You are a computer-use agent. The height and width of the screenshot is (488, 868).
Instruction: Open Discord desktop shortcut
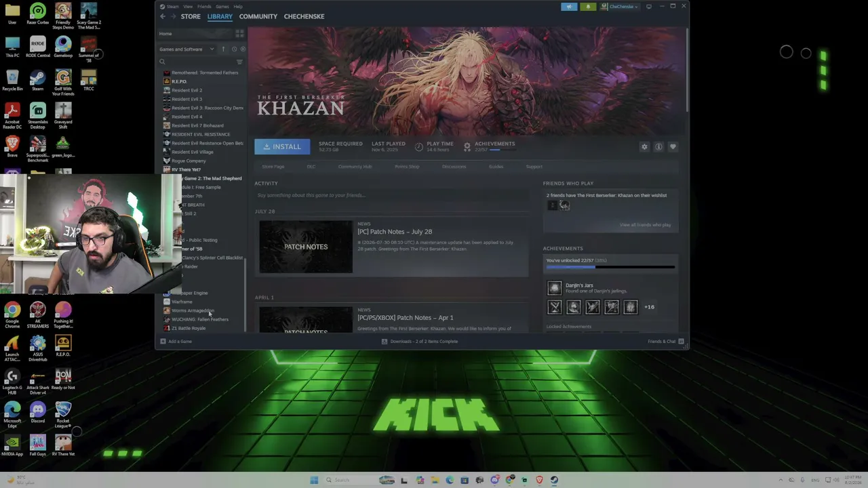coord(38,412)
